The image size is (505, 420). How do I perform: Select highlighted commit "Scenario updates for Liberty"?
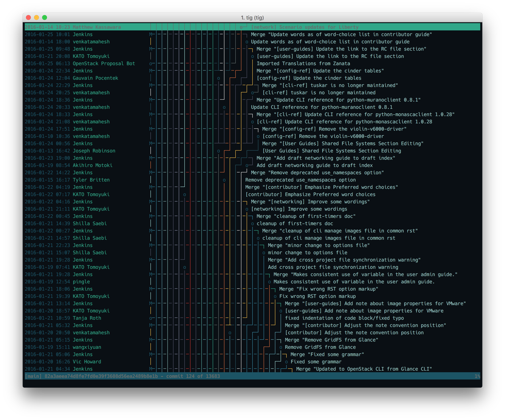coord(252,27)
